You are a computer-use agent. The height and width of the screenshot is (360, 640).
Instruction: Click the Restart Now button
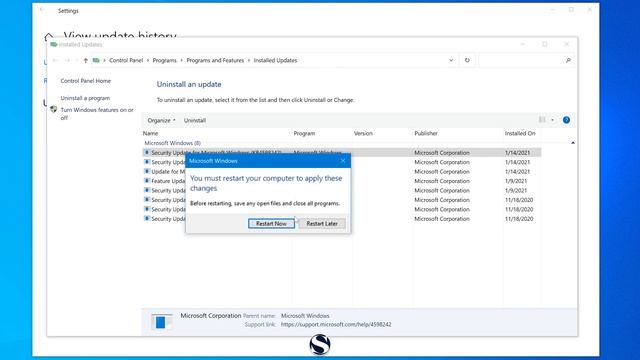[271, 224]
